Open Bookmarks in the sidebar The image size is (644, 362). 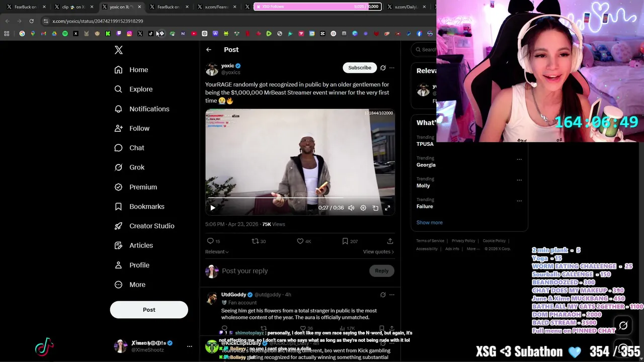coord(139,207)
